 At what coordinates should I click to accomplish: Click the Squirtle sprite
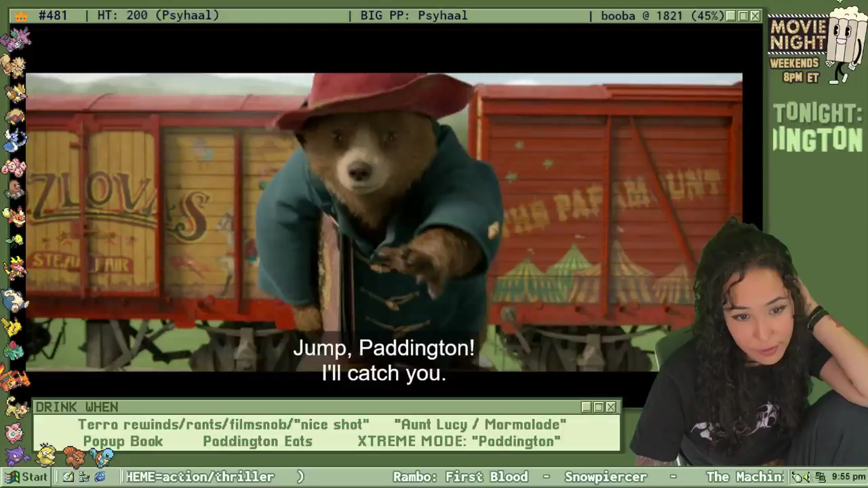coord(102,457)
